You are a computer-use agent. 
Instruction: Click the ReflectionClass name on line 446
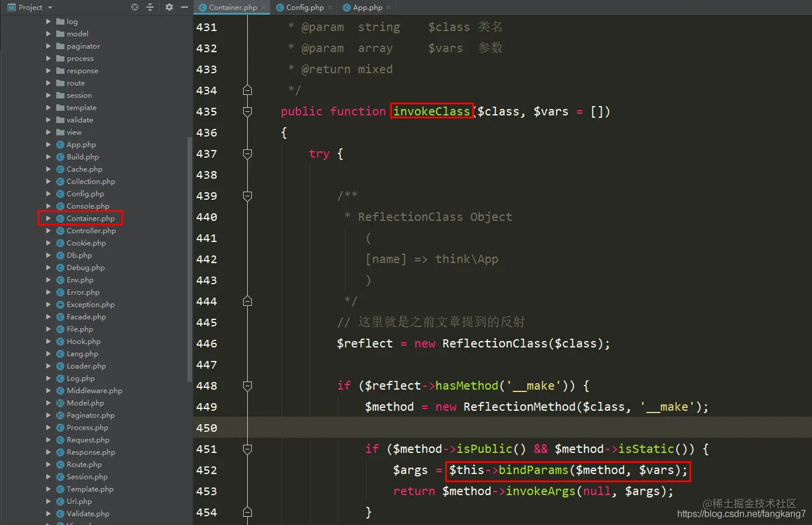click(494, 343)
